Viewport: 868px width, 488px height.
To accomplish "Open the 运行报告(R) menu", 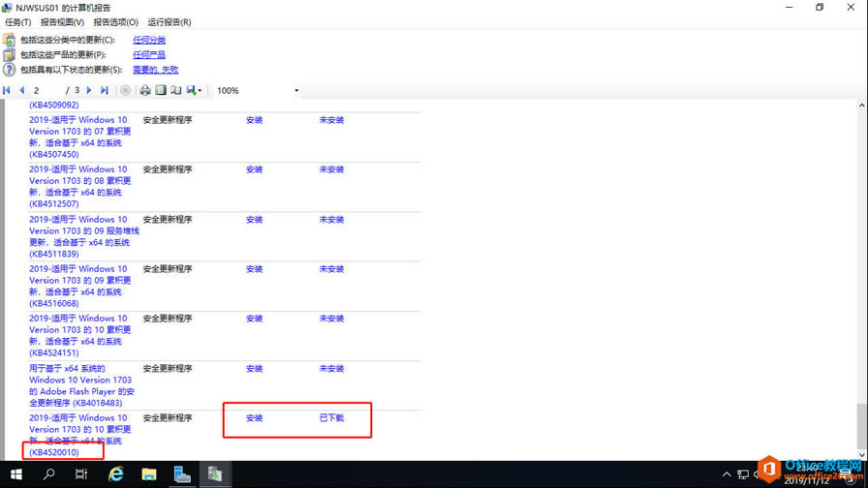I will 169,22.
